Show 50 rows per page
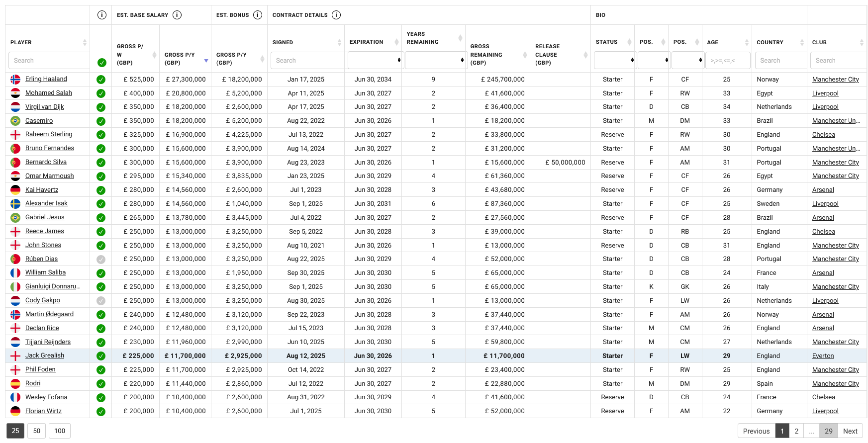The width and height of the screenshot is (868, 443). (x=37, y=431)
